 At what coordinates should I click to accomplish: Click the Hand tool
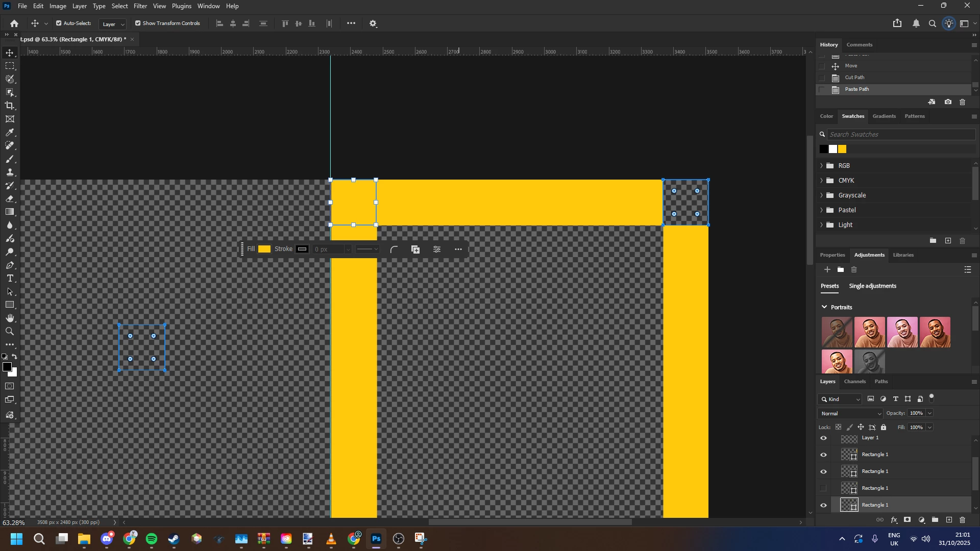pos(10,318)
